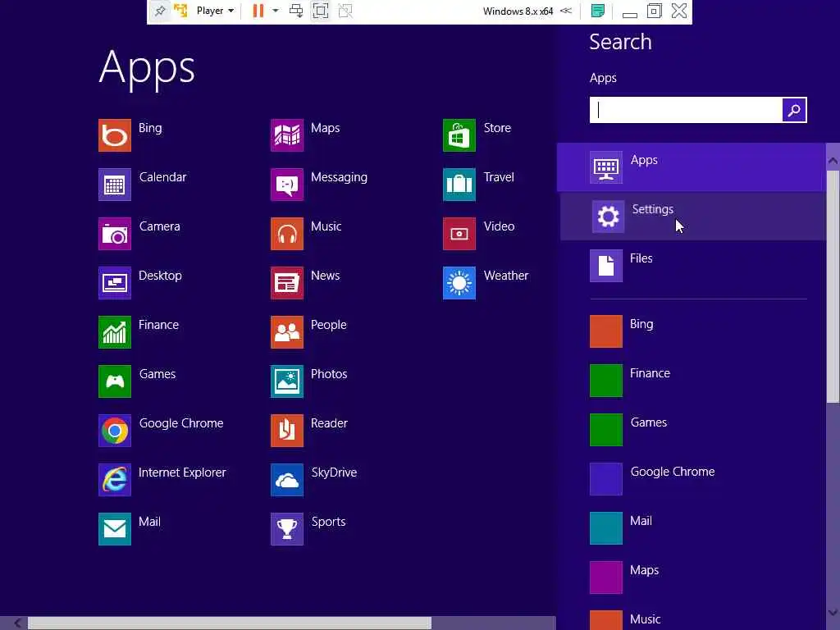
Task: Launch the Camera app
Action: pos(139,234)
